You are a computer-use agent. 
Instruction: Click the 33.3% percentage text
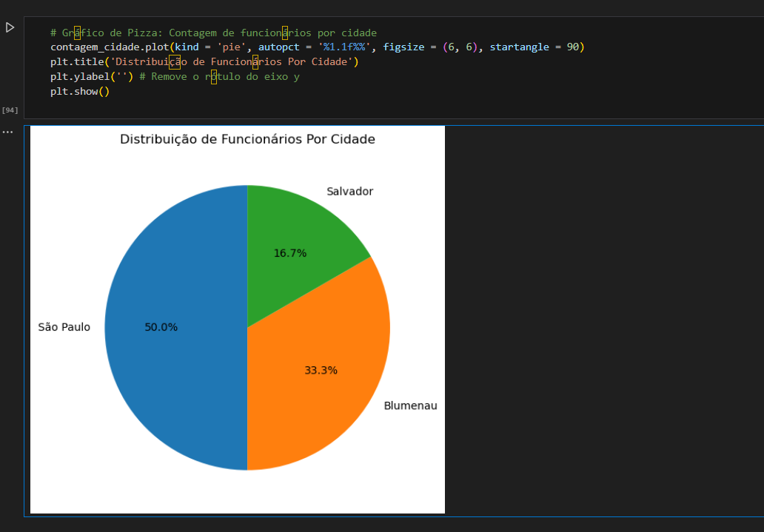click(321, 370)
